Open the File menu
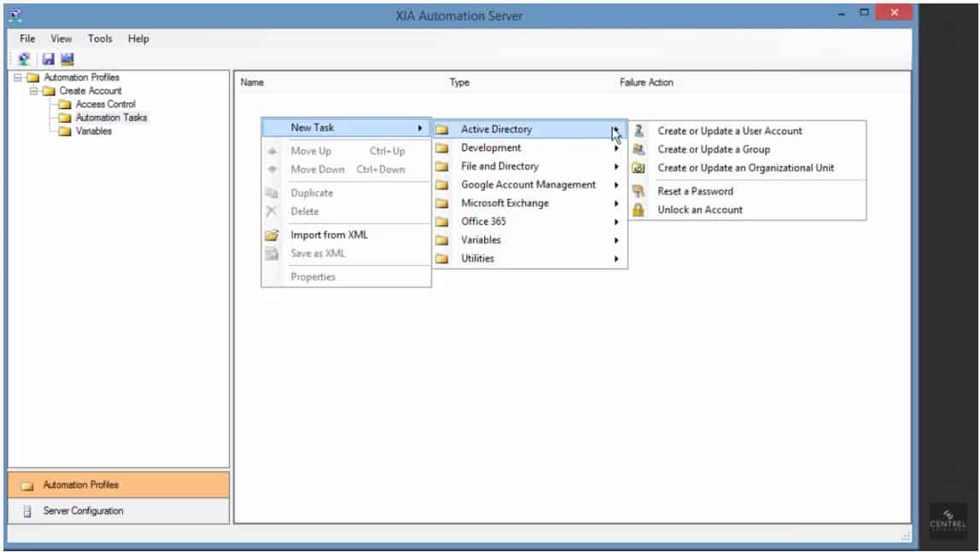This screenshot has height=552, width=980. tap(27, 38)
